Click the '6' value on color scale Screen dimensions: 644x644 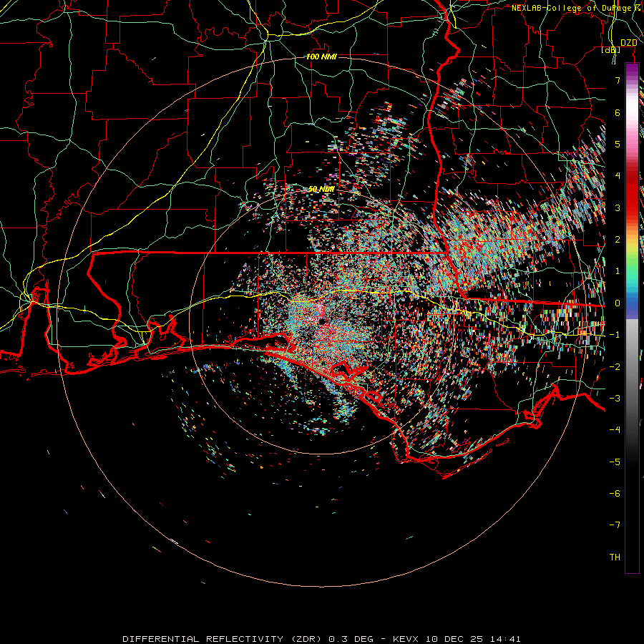tap(618, 112)
